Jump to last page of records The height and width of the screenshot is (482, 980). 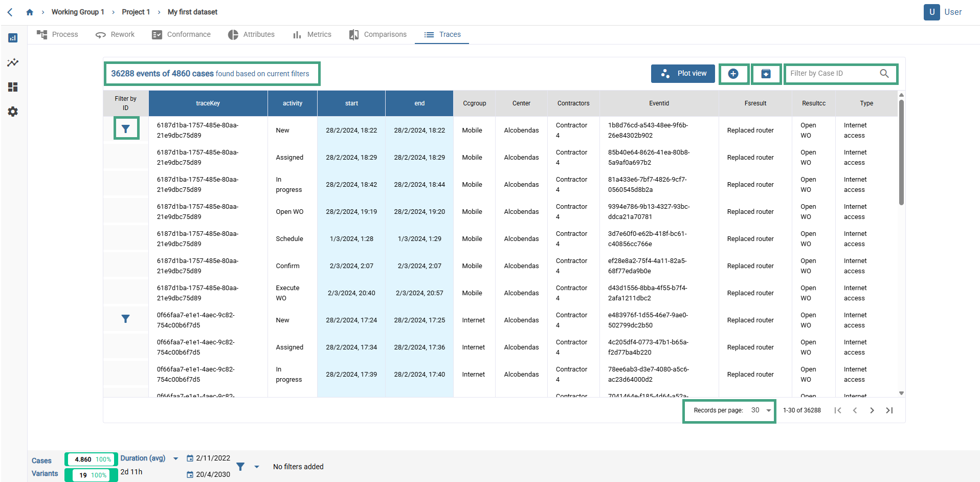pos(889,410)
